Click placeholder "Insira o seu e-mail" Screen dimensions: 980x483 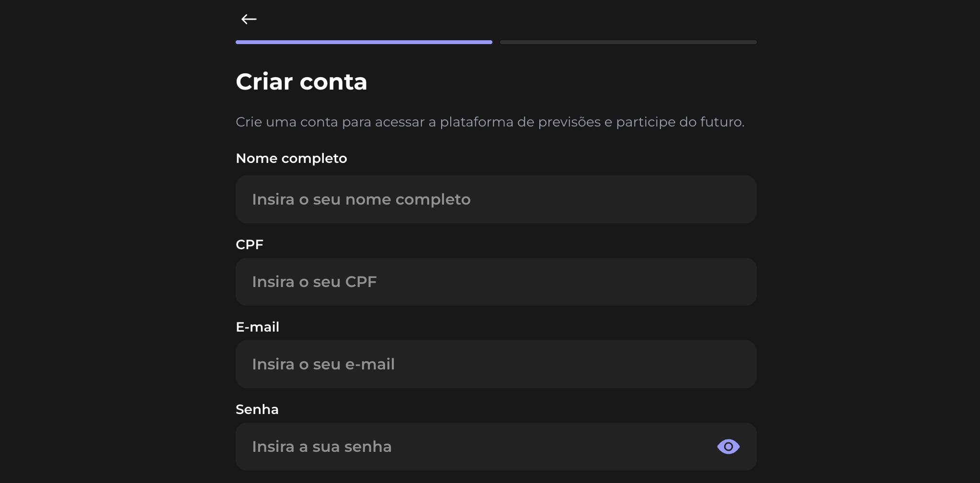click(x=323, y=364)
